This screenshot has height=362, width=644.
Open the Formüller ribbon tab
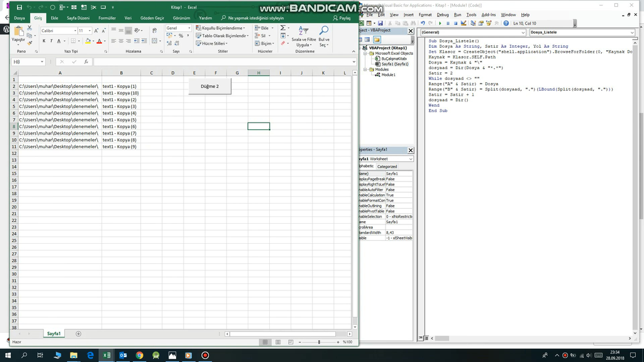pos(107,18)
